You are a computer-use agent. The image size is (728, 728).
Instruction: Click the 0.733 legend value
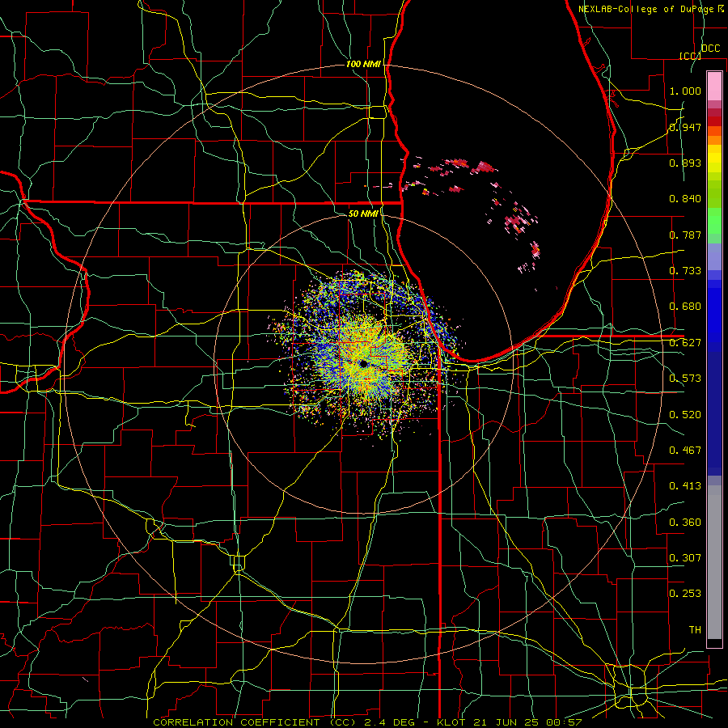685,271
